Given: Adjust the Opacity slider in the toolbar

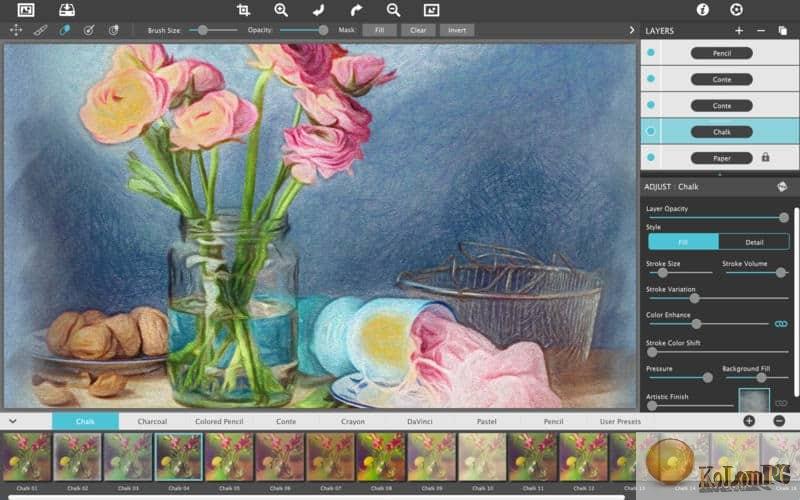Looking at the screenshot, I should 304,30.
